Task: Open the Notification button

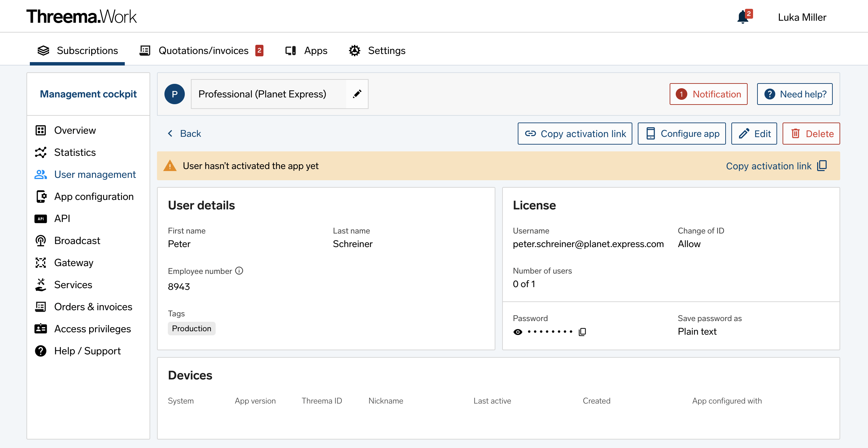Action: (708, 94)
